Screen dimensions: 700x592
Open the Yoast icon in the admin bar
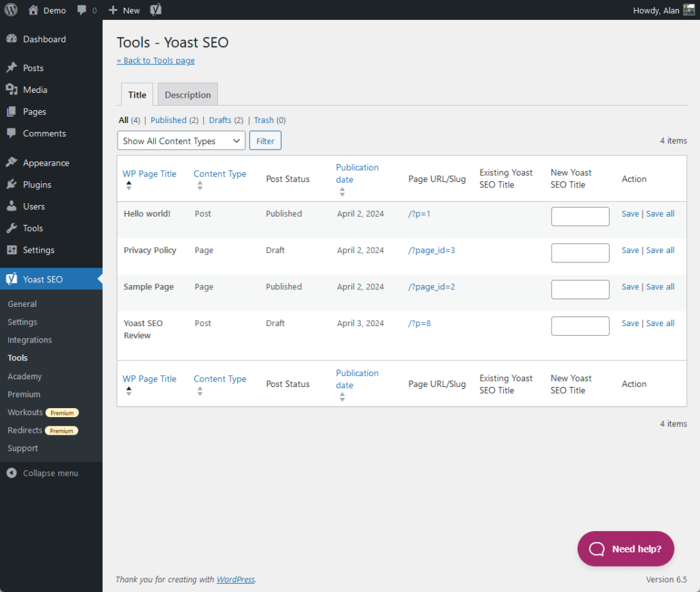click(x=155, y=10)
